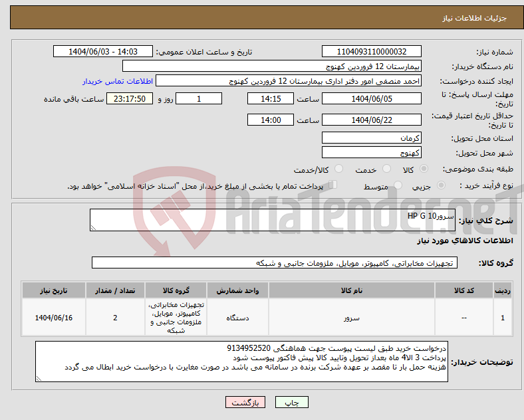The height and width of the screenshot is (420, 524).
Task: Click the ردیف column header
Action: tap(503, 290)
